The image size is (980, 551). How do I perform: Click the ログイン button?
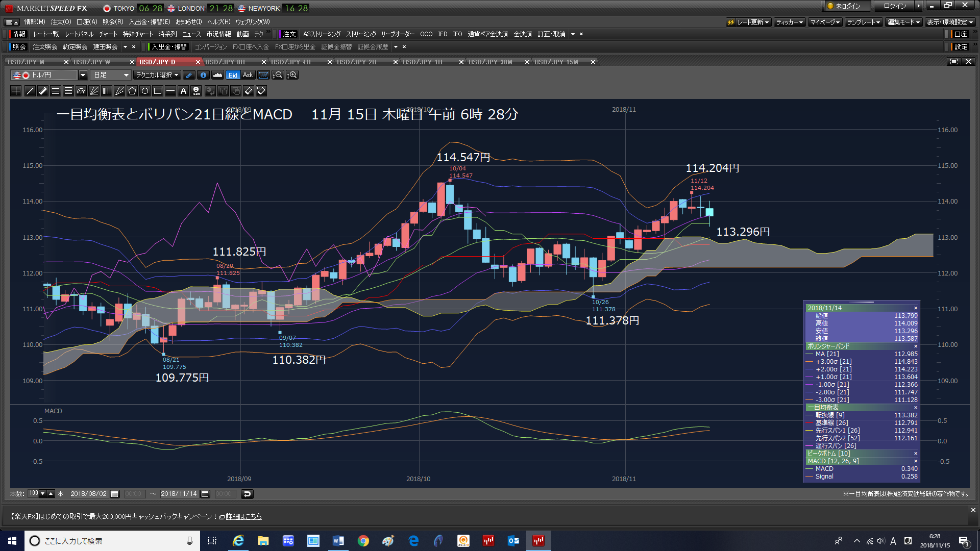click(895, 6)
